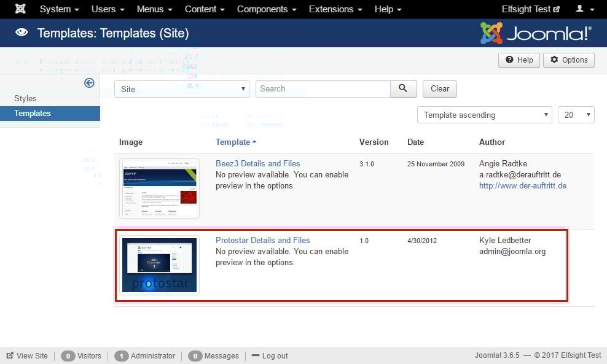Click the 3.1.0 version cell
Viewport: 607px width, 364px height.
(x=367, y=164)
